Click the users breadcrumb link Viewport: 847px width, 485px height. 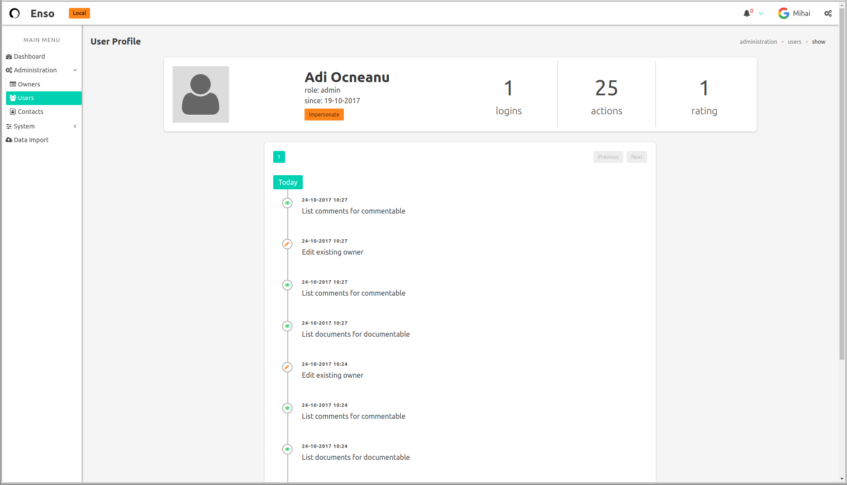pyautogui.click(x=795, y=42)
